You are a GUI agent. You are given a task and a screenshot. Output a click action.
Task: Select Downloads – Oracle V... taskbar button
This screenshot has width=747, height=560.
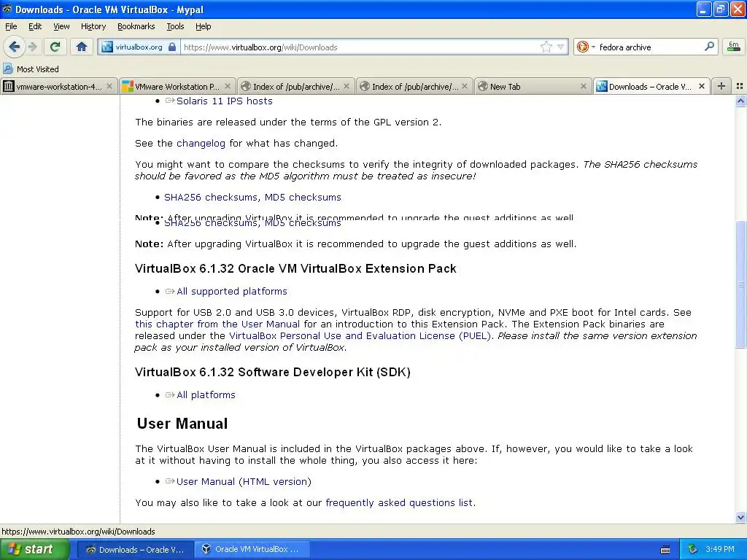pyautogui.click(x=135, y=550)
